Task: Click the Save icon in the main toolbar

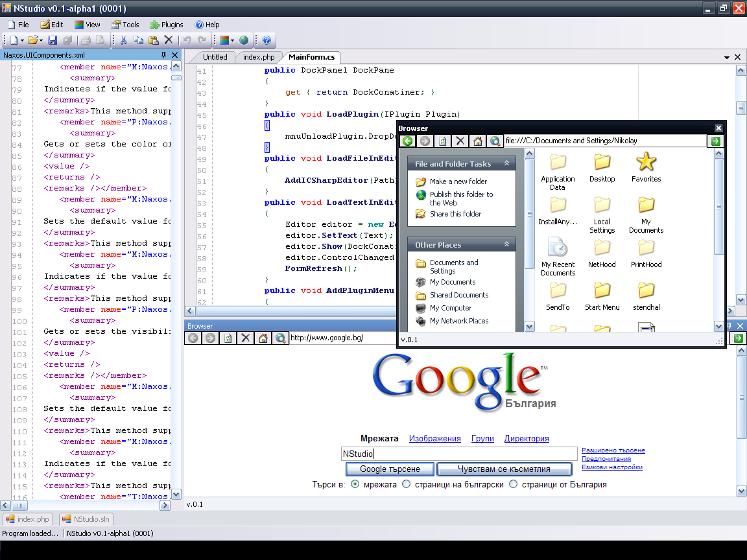Action: pos(53,40)
